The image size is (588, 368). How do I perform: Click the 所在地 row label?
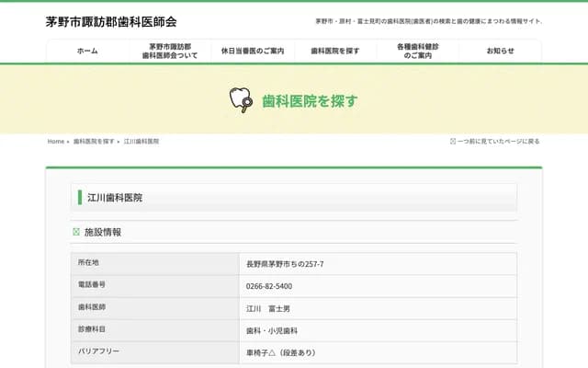click(88, 262)
